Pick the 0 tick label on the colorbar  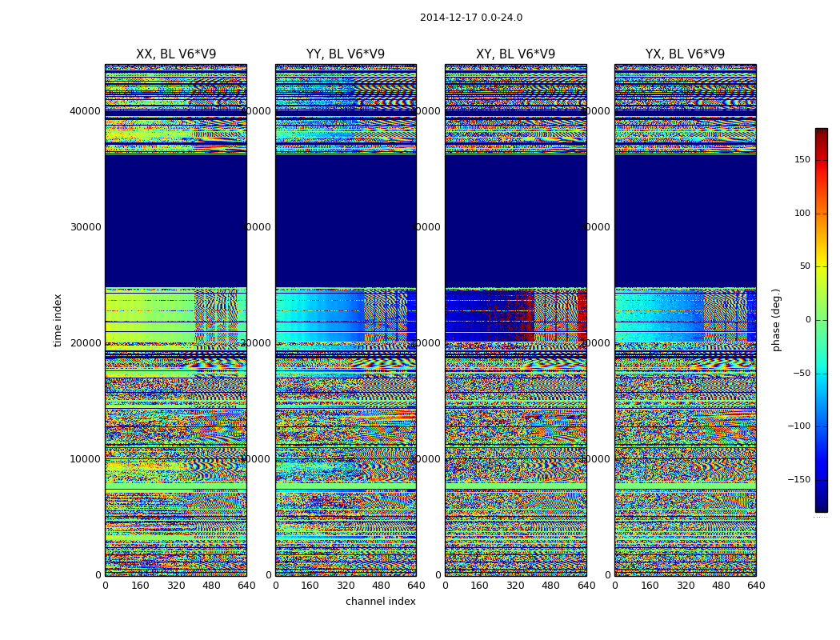click(807, 320)
